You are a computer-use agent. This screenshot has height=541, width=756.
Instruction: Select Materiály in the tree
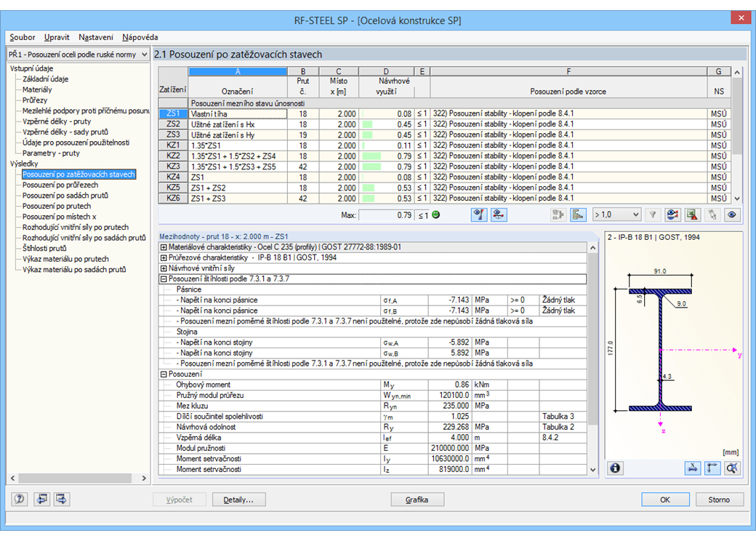point(37,89)
